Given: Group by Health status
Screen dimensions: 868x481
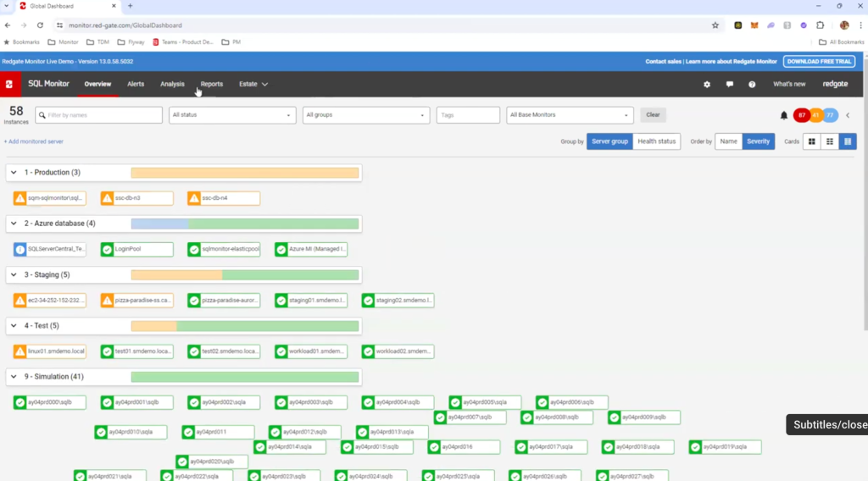Looking at the screenshot, I should click(x=656, y=141).
